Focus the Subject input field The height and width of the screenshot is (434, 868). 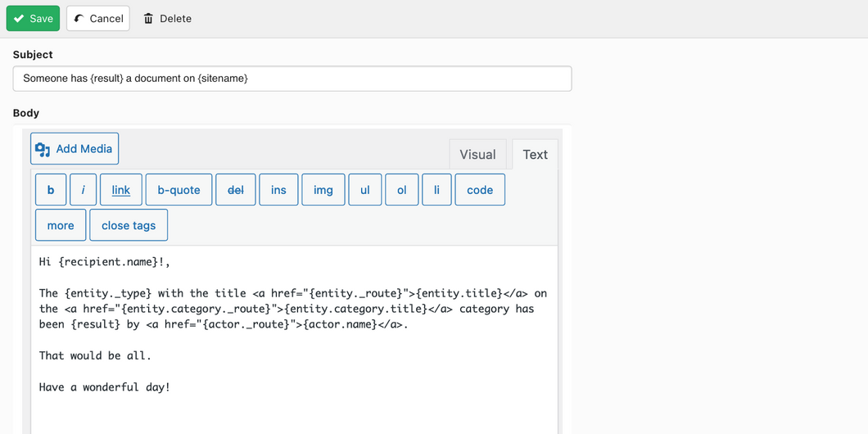tap(292, 79)
